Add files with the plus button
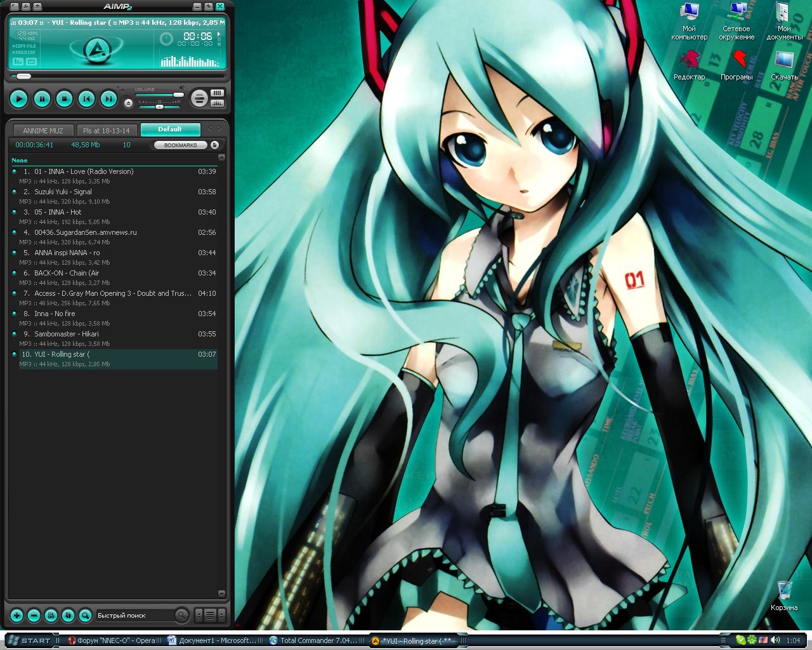 tap(16, 615)
